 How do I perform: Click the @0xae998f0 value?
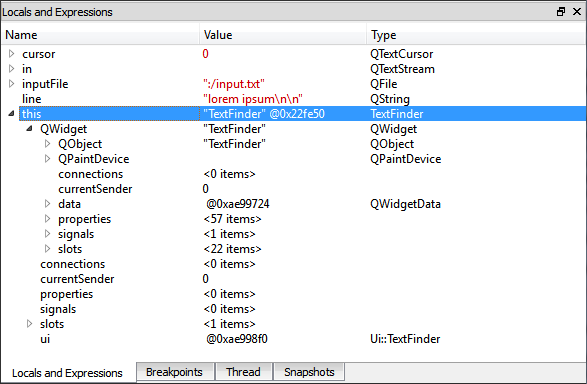[237, 339]
